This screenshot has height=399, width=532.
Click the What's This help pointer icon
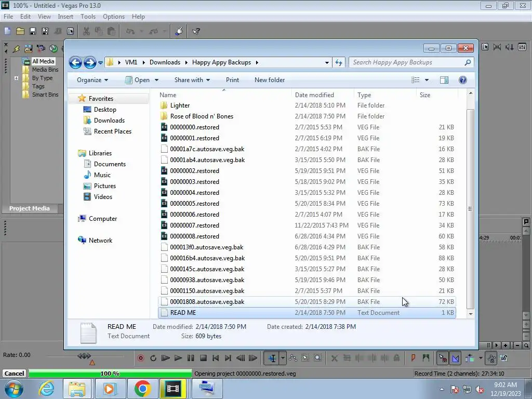[196, 31]
